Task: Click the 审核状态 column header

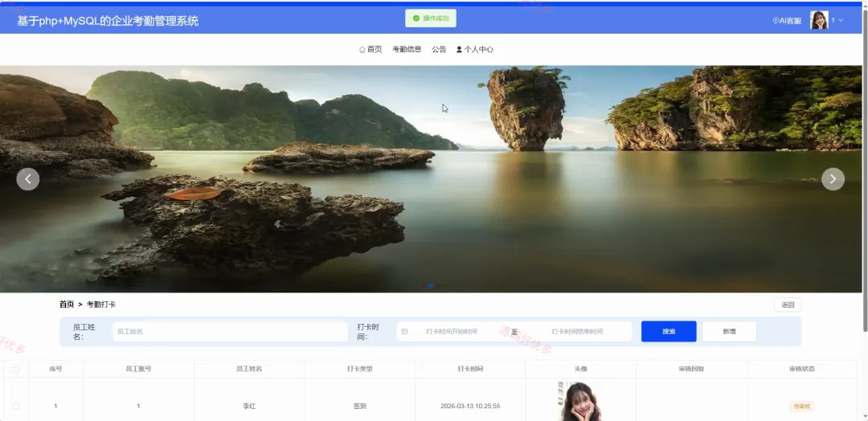Action: tap(802, 369)
